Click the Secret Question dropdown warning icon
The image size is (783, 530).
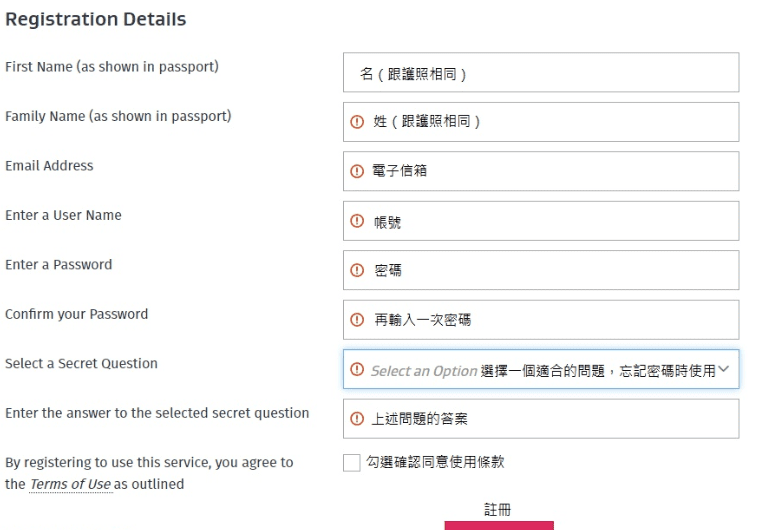click(x=357, y=369)
